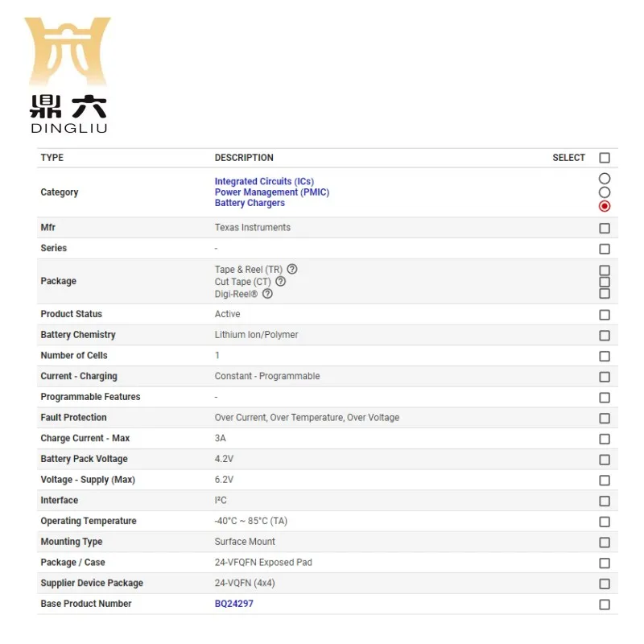
Task: Click the Lithium Ion/Polymer value
Action: (256, 335)
